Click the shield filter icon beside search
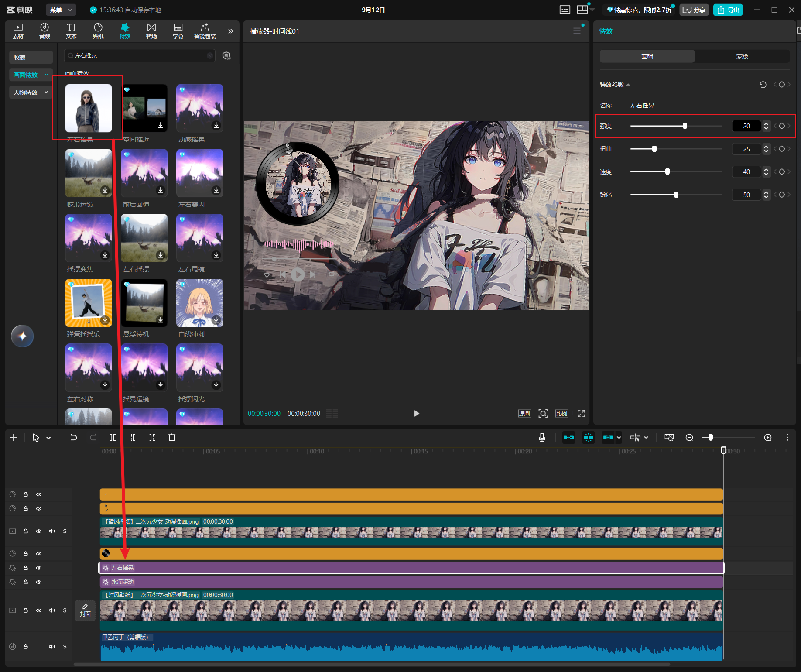This screenshot has height=672, width=801. point(226,55)
